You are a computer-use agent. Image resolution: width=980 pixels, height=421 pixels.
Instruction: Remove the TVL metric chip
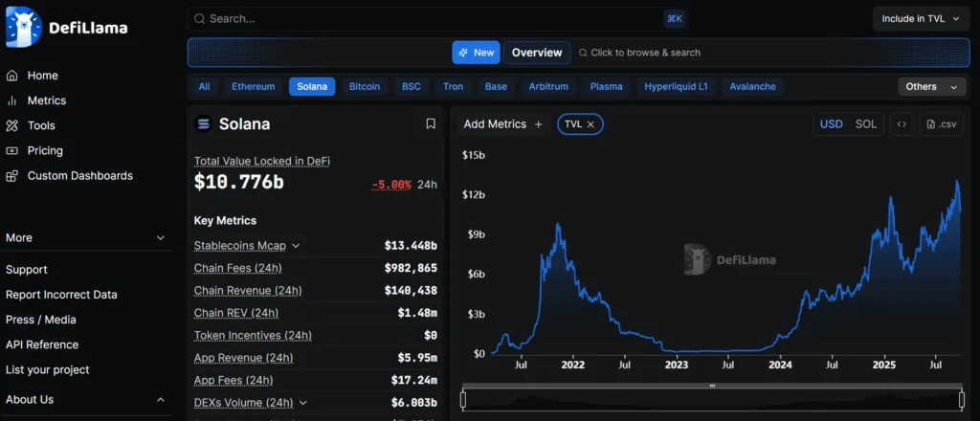click(x=590, y=124)
